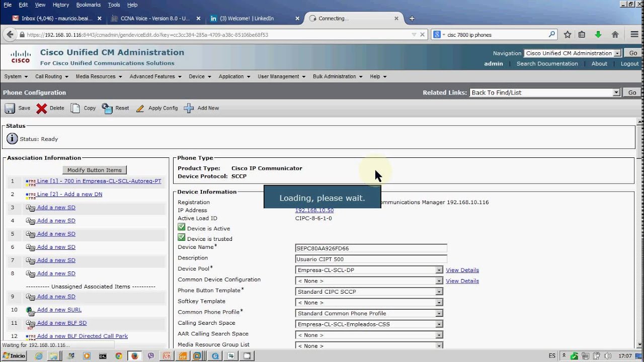
Task: Click Add a new SURL link
Action: (x=59, y=310)
